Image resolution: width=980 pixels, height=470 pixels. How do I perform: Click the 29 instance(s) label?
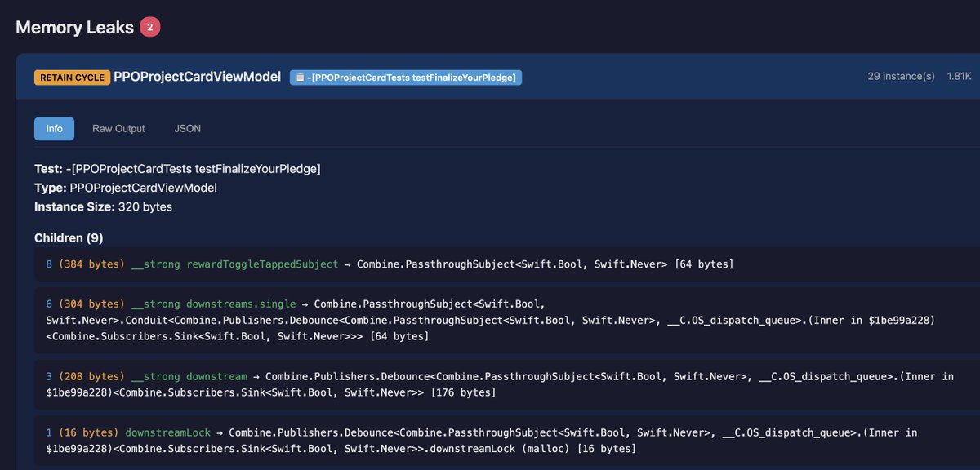[901, 77]
